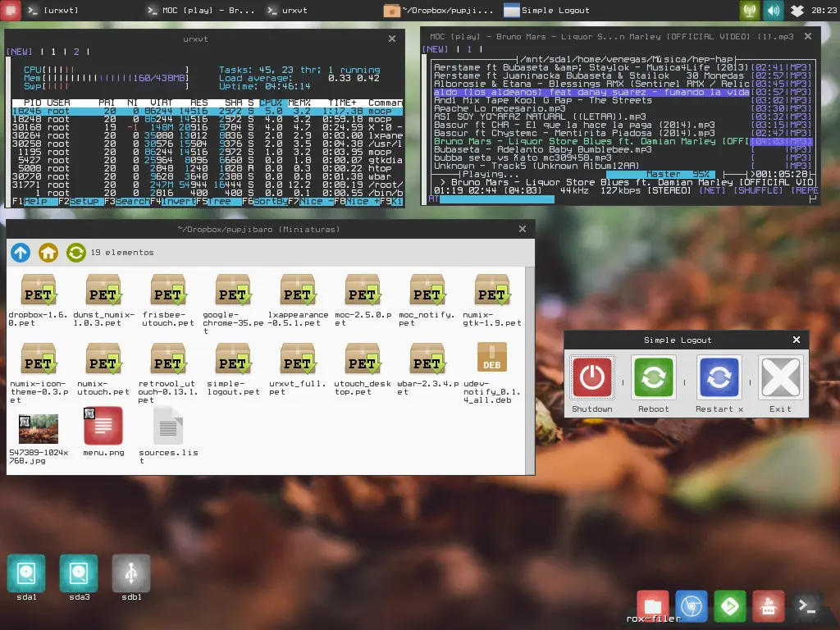Viewport: 840px width, 630px height.
Task: Click the Dropbox tray icon
Action: click(x=797, y=10)
